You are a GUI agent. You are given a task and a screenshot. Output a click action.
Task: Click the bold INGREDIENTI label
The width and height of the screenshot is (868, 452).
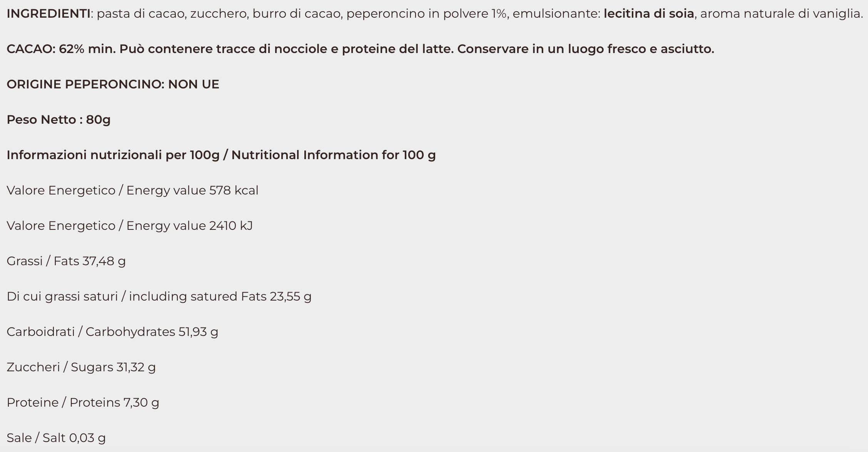(48, 14)
